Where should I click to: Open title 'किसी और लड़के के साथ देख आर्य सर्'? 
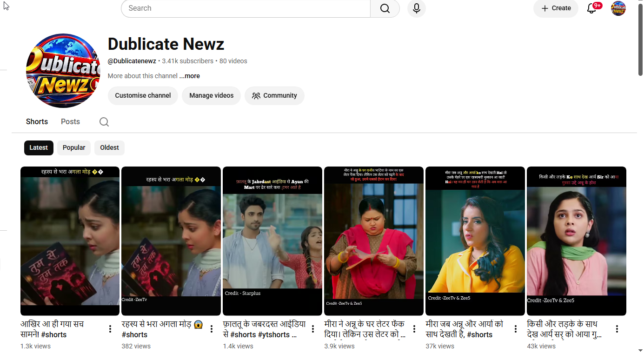[564, 329]
